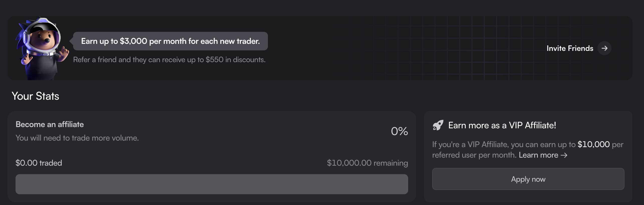Click the $0.00 traded label

coord(39,163)
